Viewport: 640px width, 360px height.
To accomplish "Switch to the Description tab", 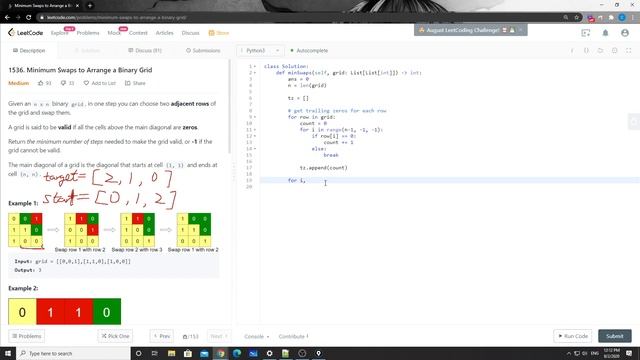I will (29, 51).
